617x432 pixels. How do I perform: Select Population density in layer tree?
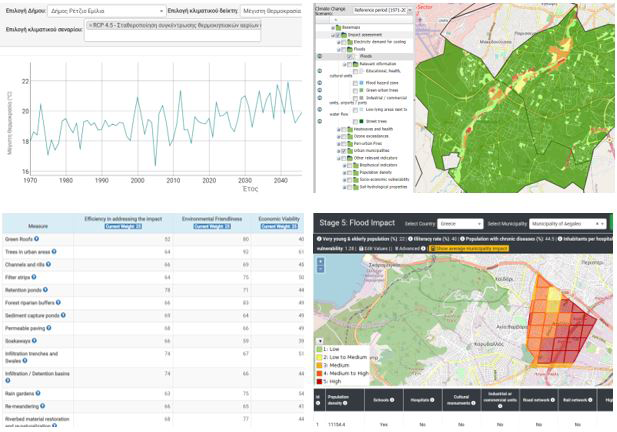click(377, 172)
